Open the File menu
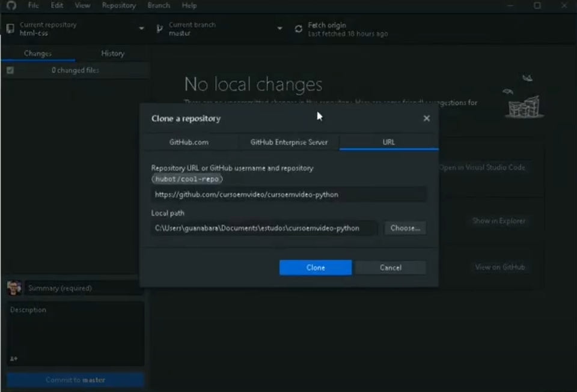Viewport: 577px width, 392px height. click(34, 5)
